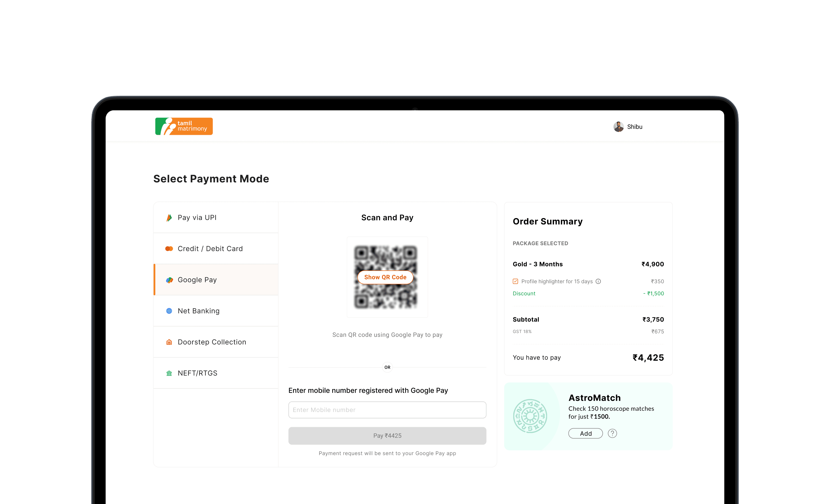Click the Doorstep Collection house icon

[169, 342]
